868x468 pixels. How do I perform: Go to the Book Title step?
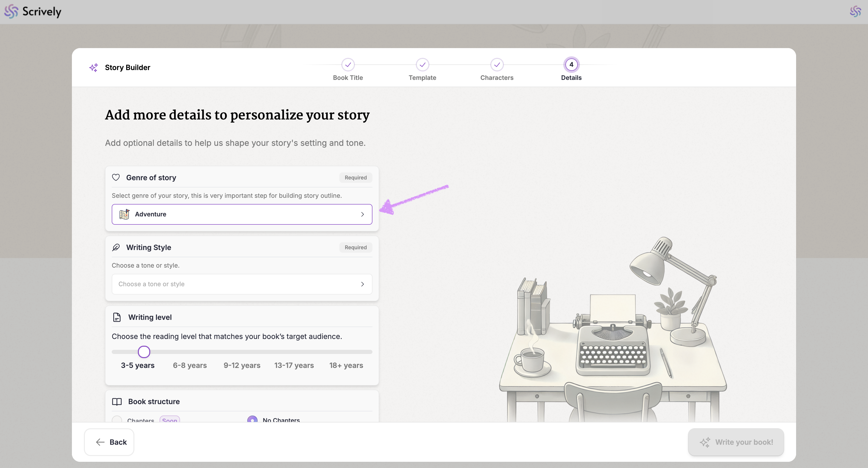click(x=348, y=65)
